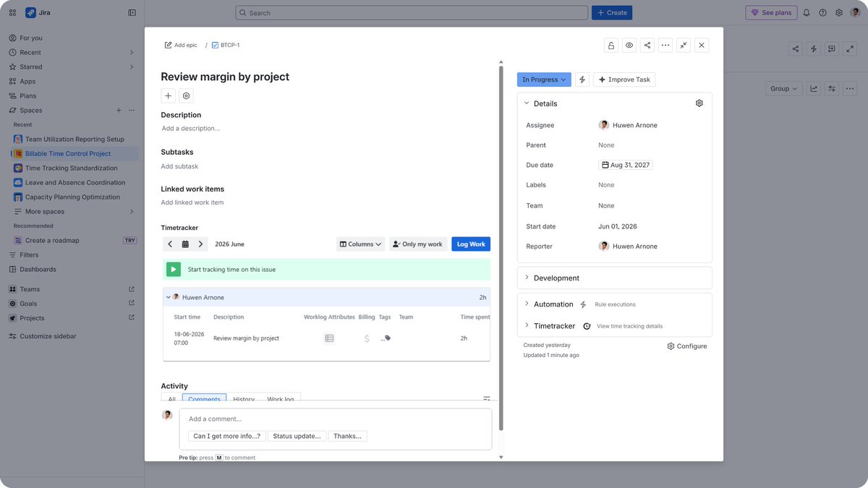Expand the Timetracker details section

pyautogui.click(x=527, y=326)
